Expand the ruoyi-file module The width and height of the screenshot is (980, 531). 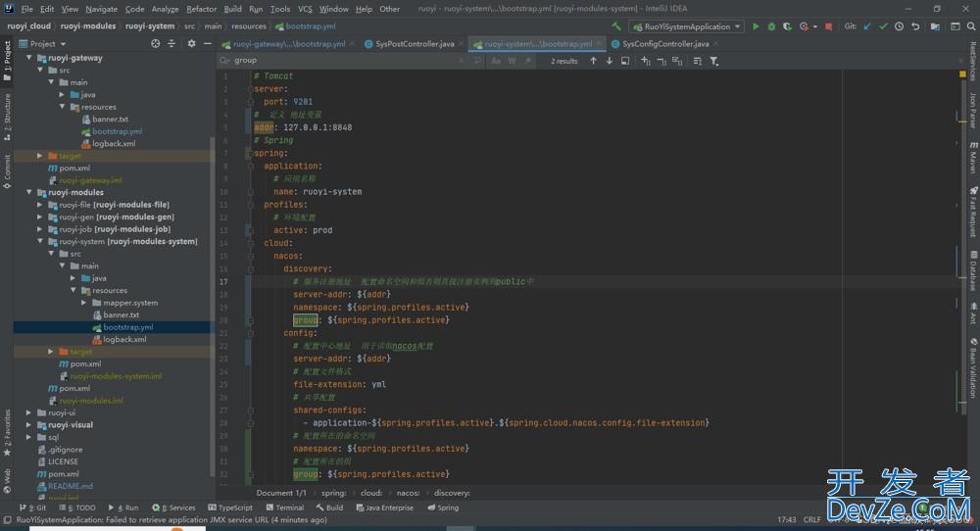click(x=40, y=205)
